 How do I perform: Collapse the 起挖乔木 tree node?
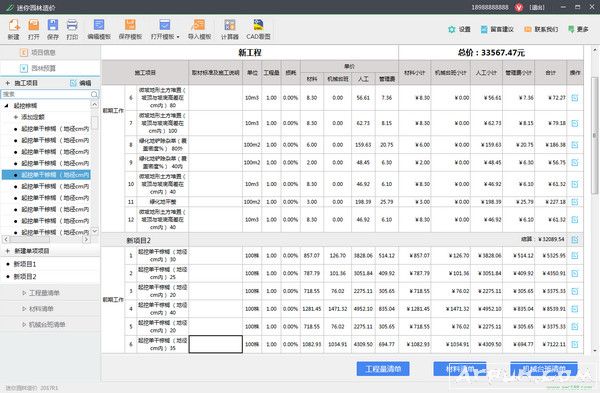click(x=6, y=106)
